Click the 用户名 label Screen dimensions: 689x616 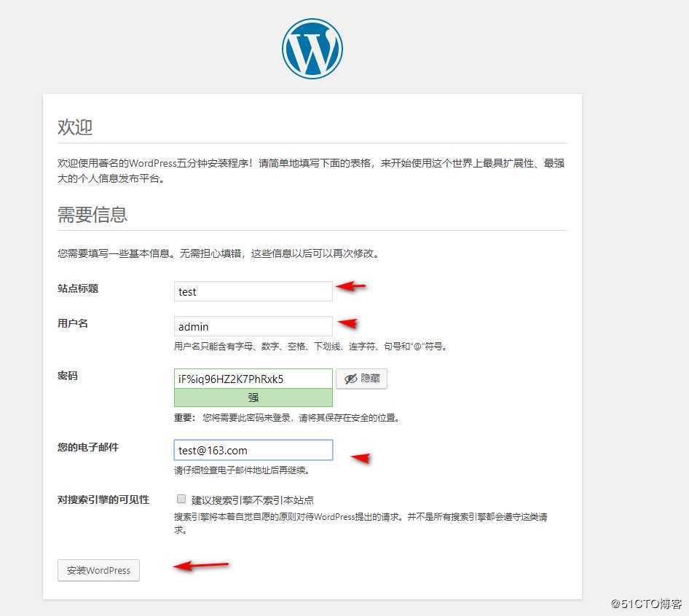73,324
